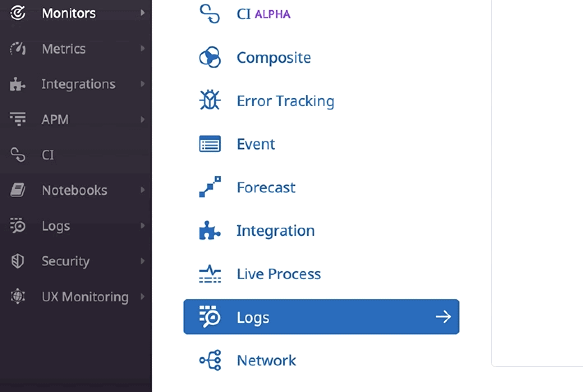Expand the Metrics submenu arrow
This screenshot has height=392, width=583.
(142, 48)
